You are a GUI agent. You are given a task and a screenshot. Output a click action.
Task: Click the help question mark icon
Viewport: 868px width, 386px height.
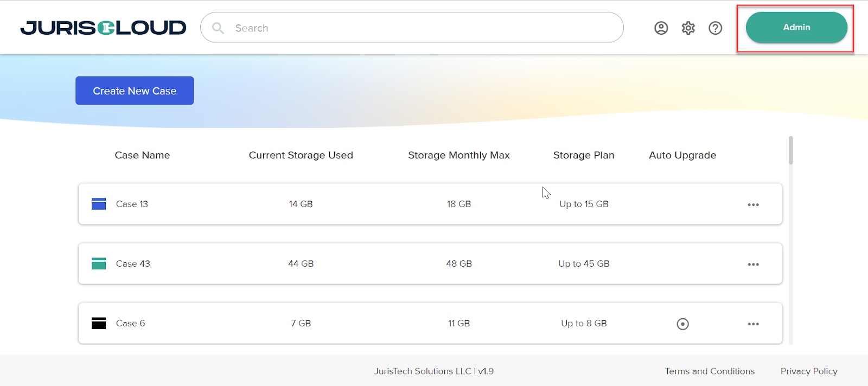(x=715, y=28)
